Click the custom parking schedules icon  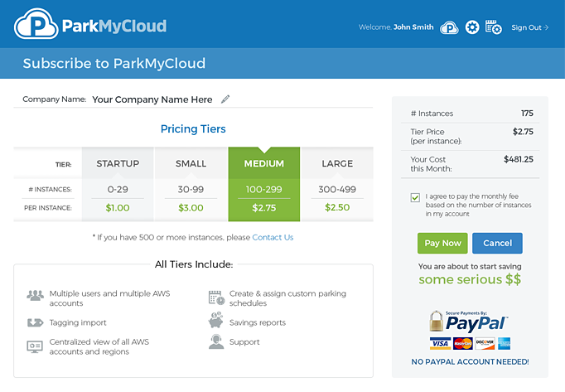point(216,298)
